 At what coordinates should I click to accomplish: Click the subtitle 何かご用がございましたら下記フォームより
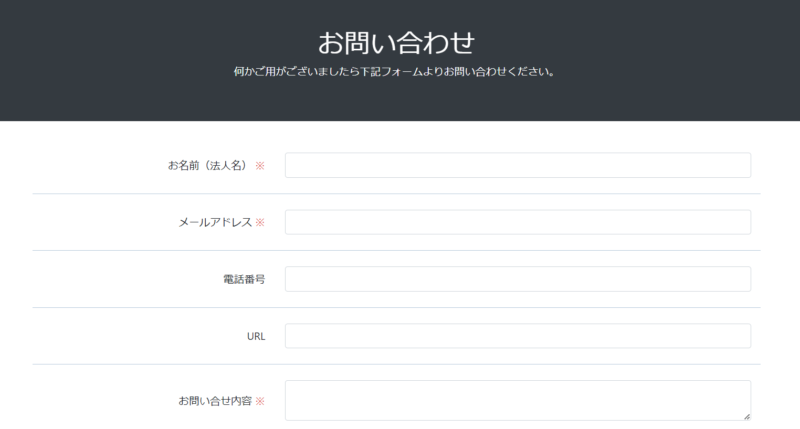[338, 71]
